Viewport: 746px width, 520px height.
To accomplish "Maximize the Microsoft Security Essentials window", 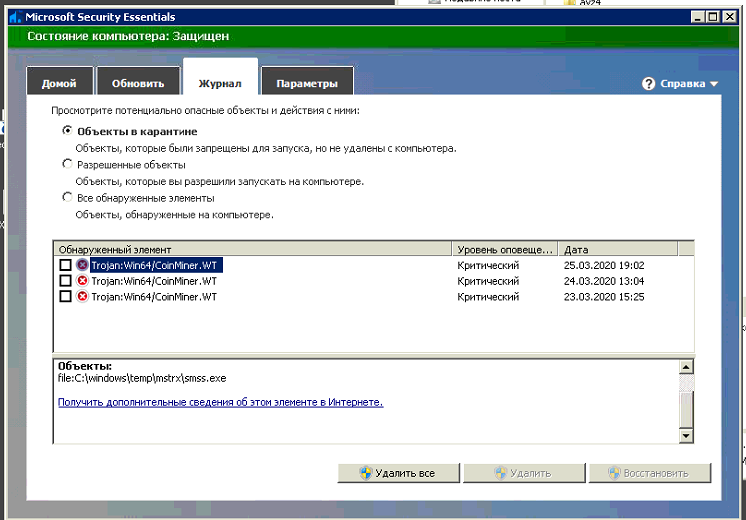I will point(713,17).
